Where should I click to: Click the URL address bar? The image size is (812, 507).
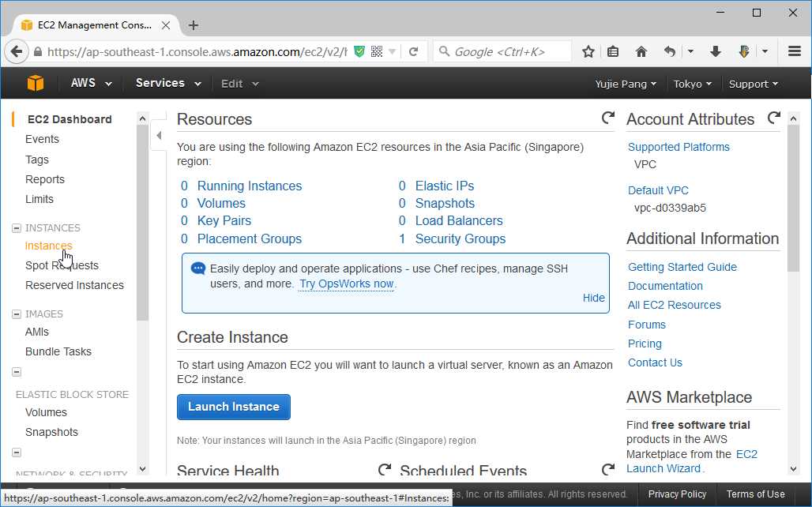[197, 52]
